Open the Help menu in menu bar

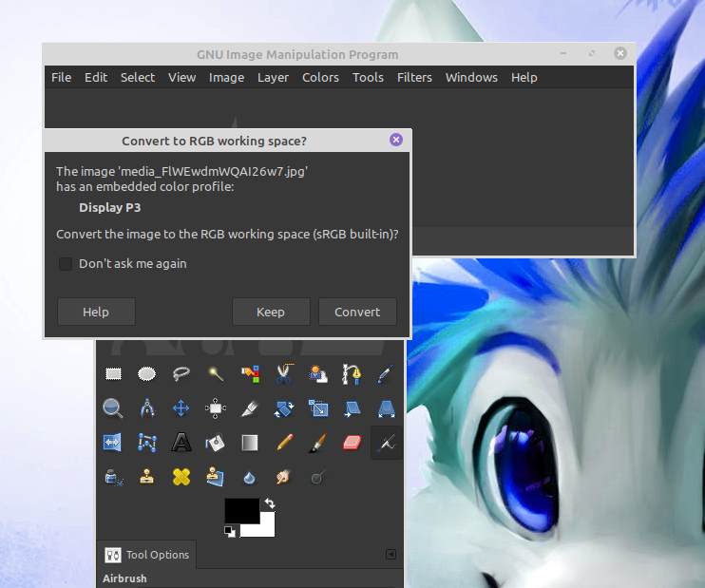[x=524, y=77]
